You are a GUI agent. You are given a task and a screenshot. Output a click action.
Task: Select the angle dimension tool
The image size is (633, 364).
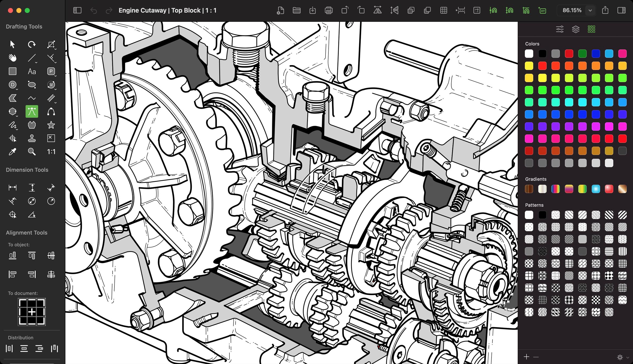click(x=32, y=215)
